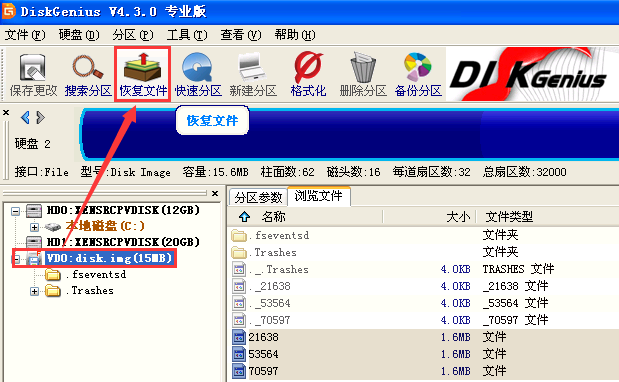Open the 分区(P) menu
Viewport: 619px width, 382px height.
coord(133,35)
